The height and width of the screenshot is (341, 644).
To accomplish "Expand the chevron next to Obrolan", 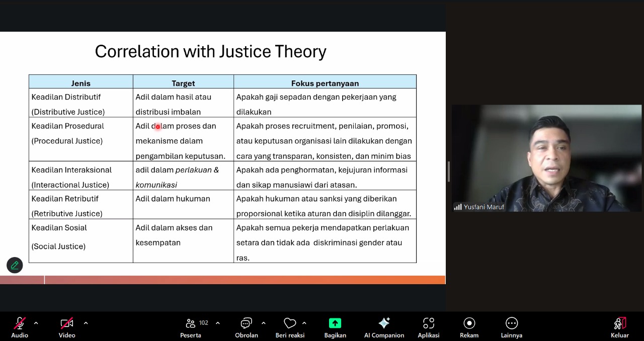I will 263,323.
